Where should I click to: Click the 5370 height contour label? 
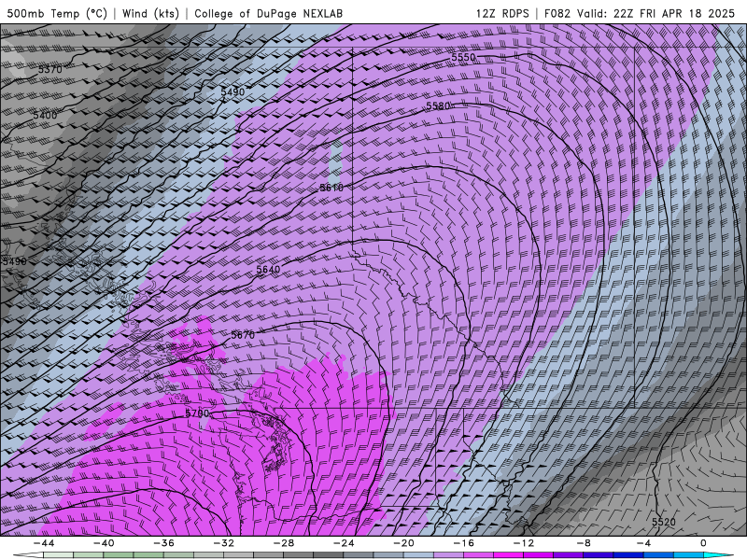pyautogui.click(x=50, y=69)
